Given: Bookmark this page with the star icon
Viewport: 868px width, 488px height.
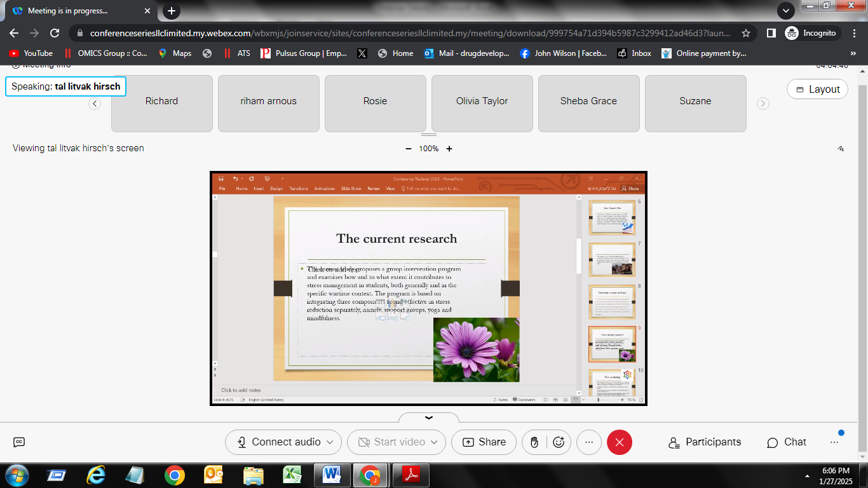Looking at the screenshot, I should tap(746, 33).
